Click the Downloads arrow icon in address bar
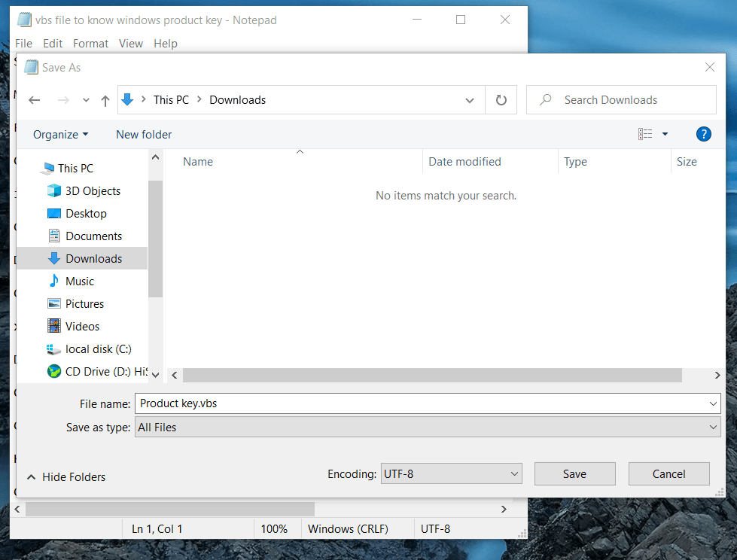 (x=127, y=99)
